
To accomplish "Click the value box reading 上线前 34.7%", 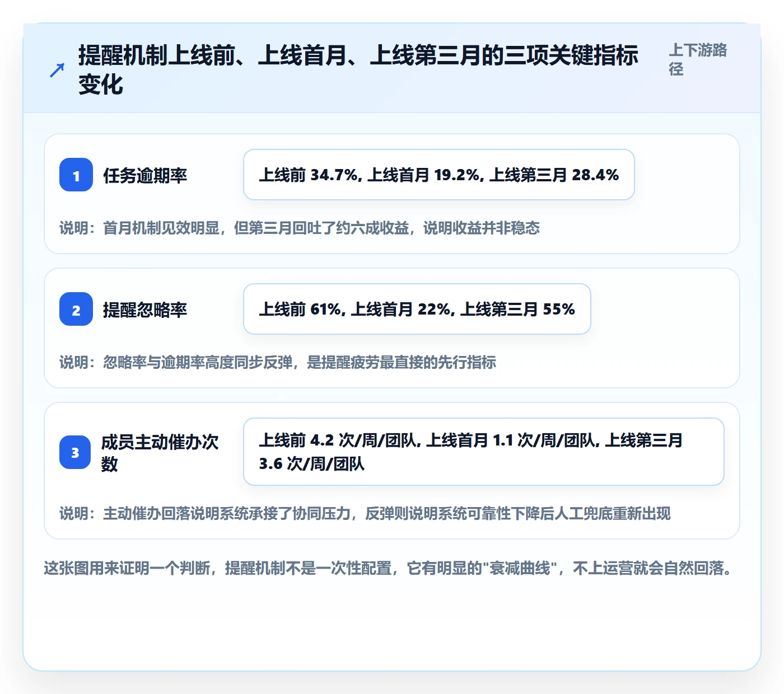I will tap(439, 175).
